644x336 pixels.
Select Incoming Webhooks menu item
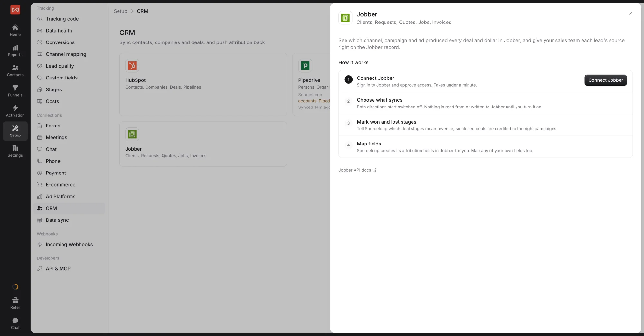click(x=69, y=244)
